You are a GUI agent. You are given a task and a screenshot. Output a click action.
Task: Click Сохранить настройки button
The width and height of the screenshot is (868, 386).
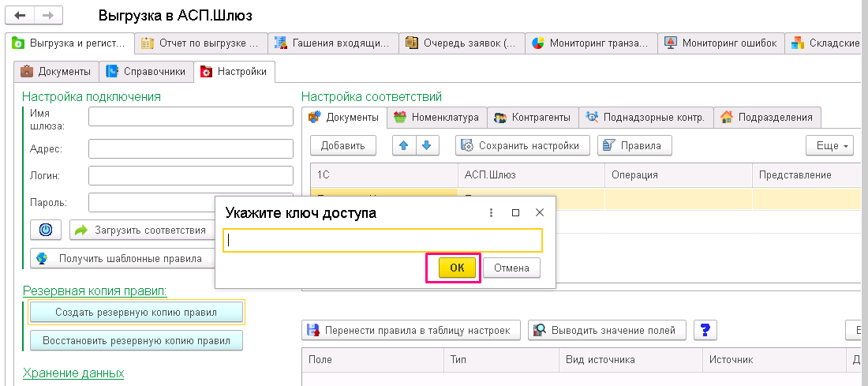(522, 146)
